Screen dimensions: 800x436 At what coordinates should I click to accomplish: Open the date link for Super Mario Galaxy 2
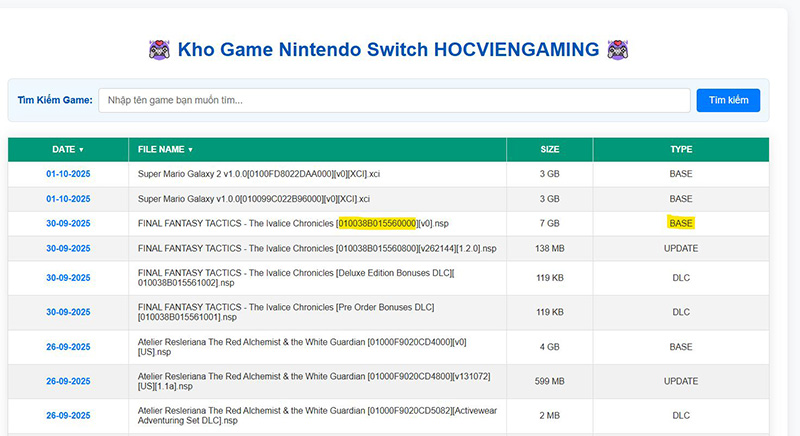click(x=68, y=174)
